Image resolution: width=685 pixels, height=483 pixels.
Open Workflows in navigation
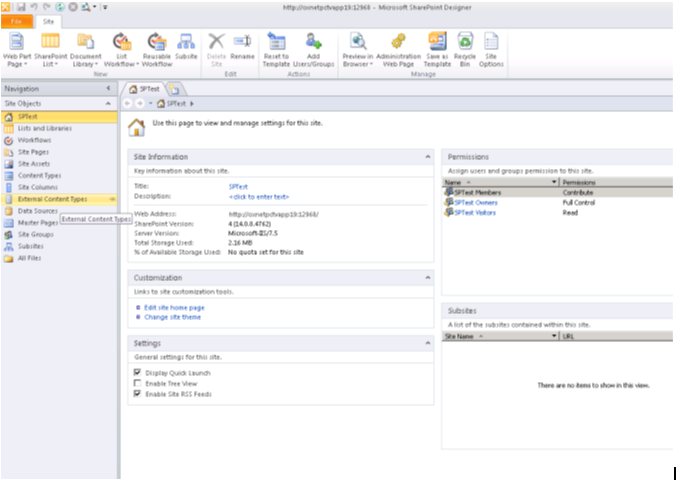(59, 140)
